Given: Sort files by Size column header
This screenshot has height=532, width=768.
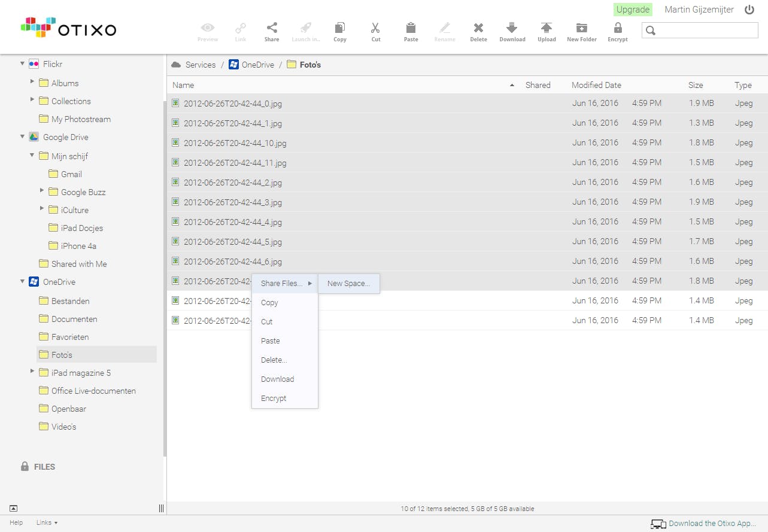Looking at the screenshot, I should (696, 85).
